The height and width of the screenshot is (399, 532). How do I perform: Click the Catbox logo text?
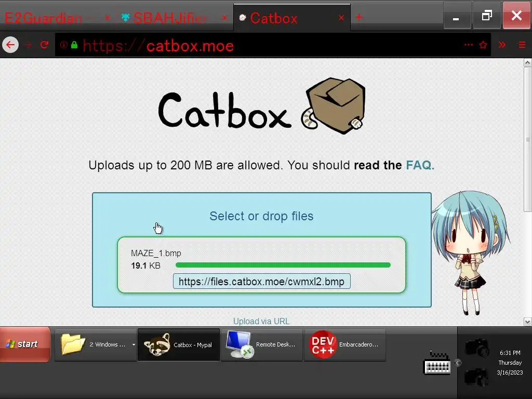224,111
